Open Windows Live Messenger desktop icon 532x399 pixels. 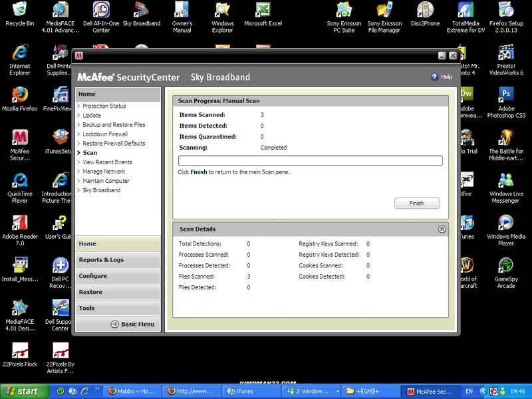coord(505,182)
